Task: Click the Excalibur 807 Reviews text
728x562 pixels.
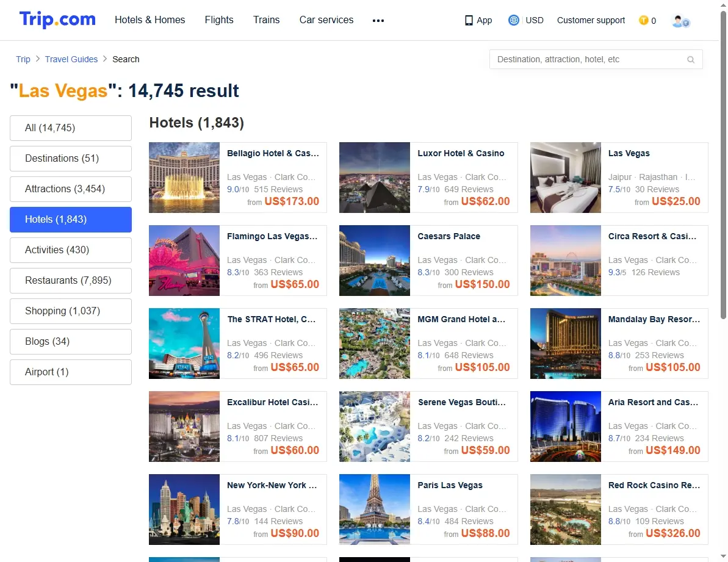Action: click(279, 438)
